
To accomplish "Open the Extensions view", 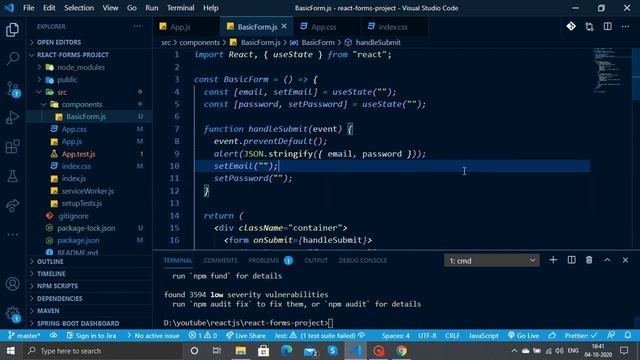I will point(12,147).
